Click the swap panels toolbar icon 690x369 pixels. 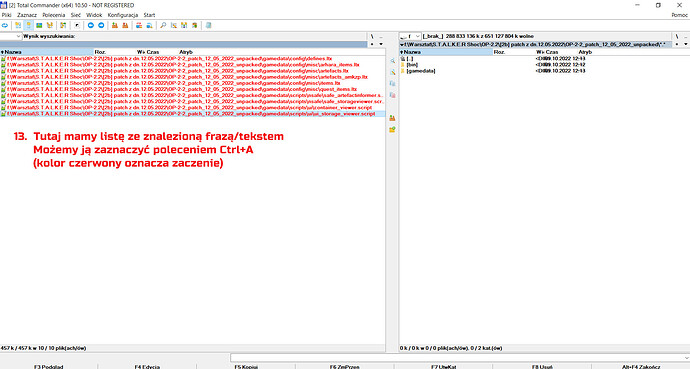63,26
